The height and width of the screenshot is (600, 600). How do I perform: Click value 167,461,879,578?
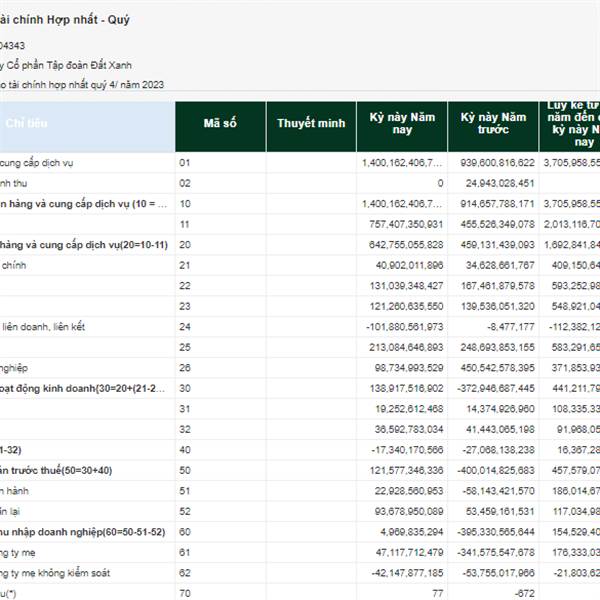tap(497, 286)
